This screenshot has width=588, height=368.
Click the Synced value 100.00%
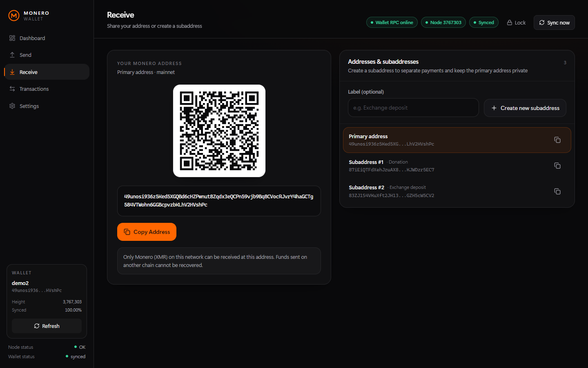click(x=73, y=310)
